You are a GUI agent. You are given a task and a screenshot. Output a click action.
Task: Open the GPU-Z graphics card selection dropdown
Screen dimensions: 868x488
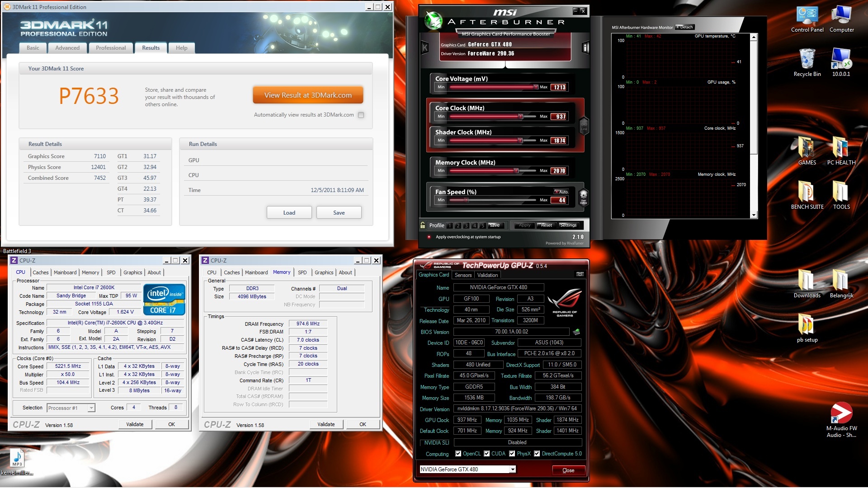[513, 469]
